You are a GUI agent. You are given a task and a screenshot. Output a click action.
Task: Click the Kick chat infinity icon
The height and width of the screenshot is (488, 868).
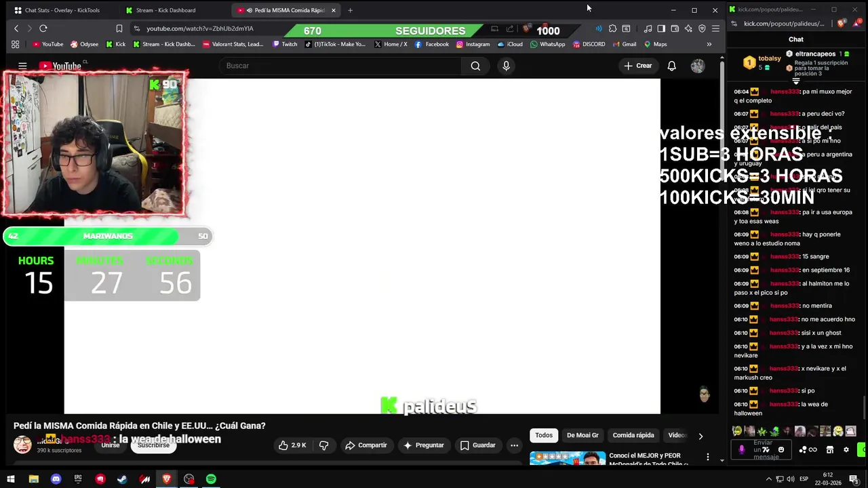(x=812, y=449)
